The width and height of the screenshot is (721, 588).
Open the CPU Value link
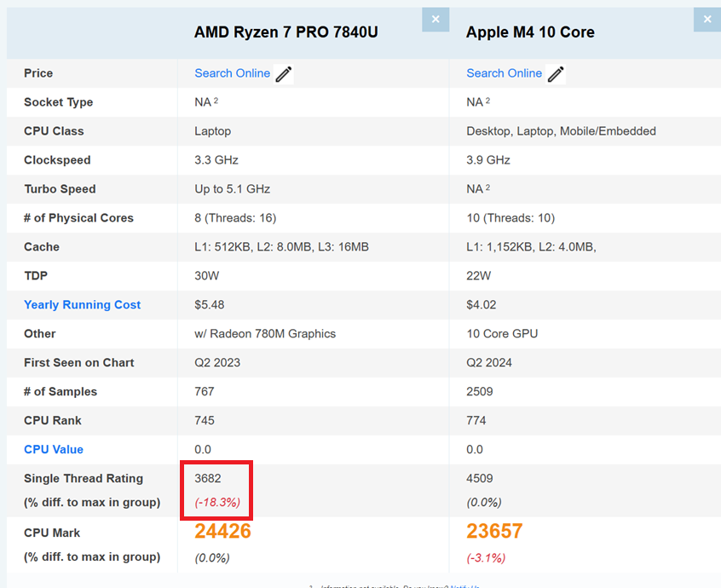[54, 450]
